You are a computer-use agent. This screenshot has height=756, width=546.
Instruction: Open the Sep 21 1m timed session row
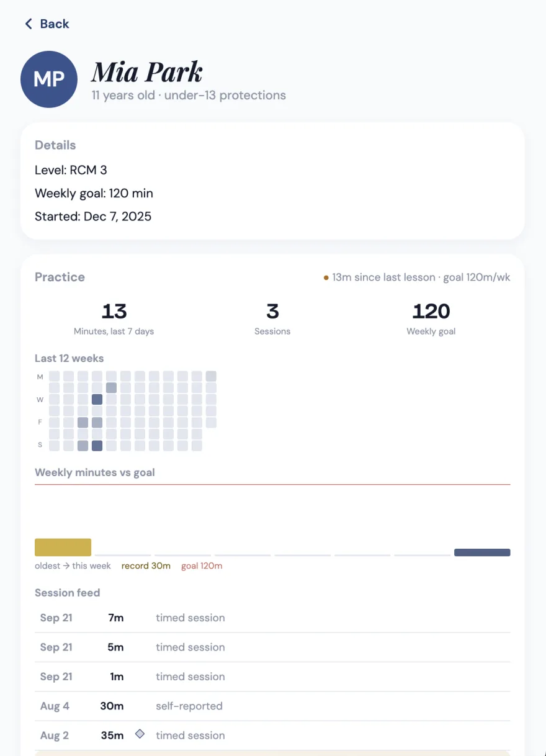(272, 677)
